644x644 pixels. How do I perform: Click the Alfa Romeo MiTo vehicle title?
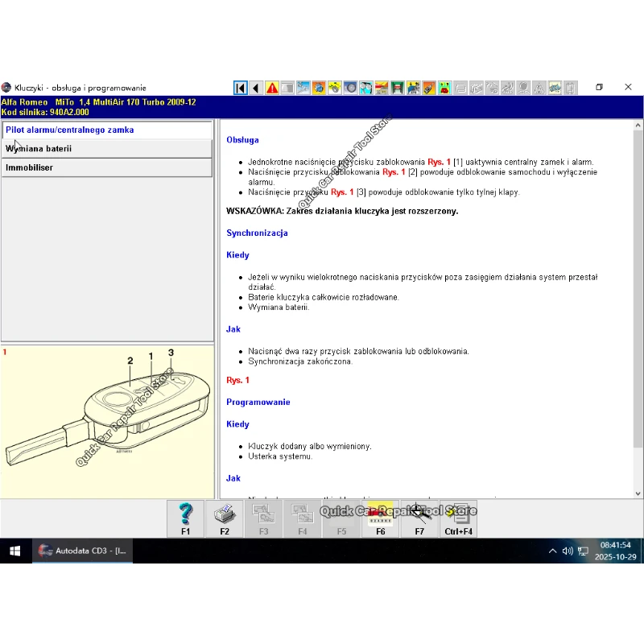pyautogui.click(x=98, y=102)
